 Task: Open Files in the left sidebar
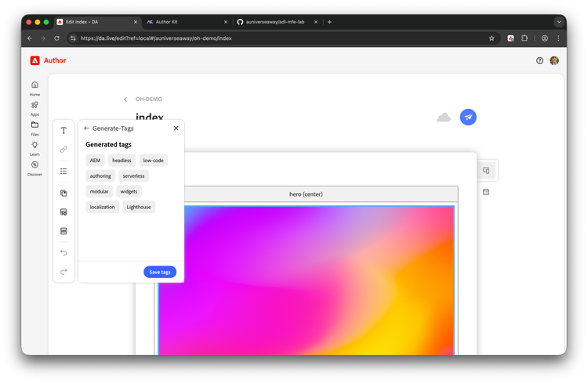click(x=34, y=128)
